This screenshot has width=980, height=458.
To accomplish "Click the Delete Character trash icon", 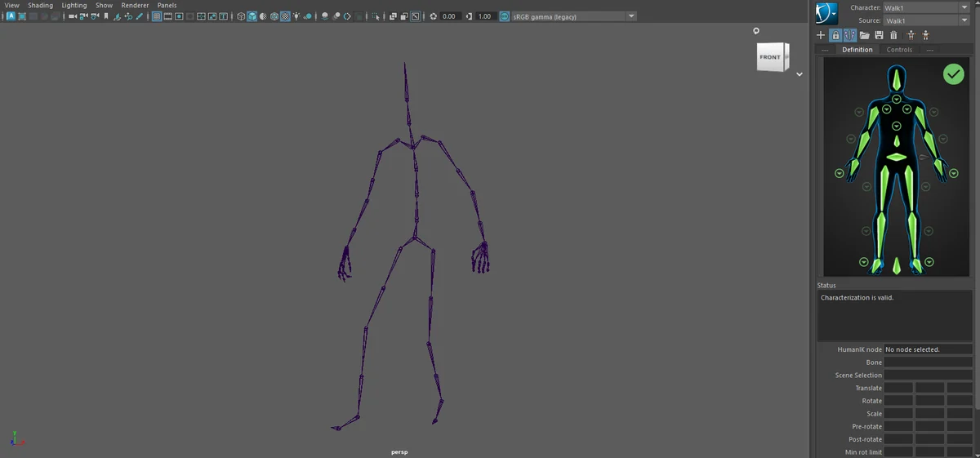I will [x=893, y=35].
